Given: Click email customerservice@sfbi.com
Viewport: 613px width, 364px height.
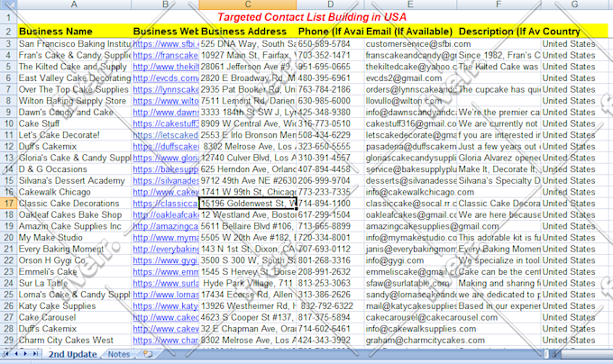Looking at the screenshot, I should point(418,44).
